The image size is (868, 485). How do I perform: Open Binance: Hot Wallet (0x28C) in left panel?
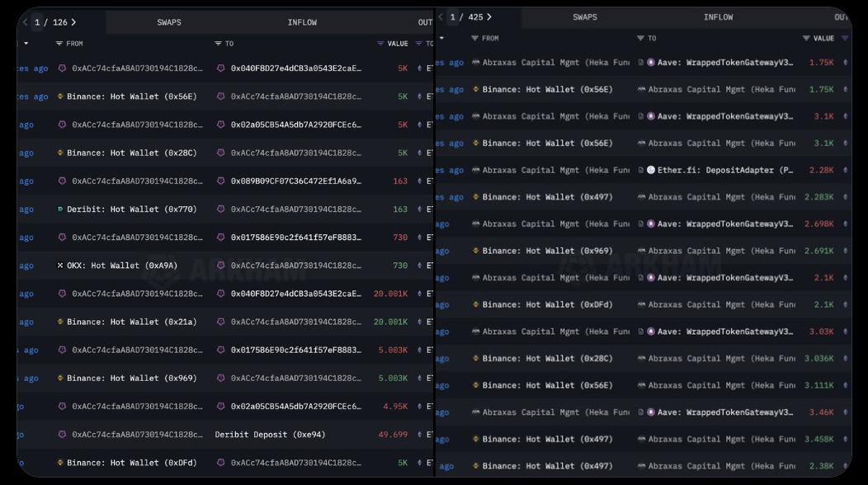click(x=132, y=153)
